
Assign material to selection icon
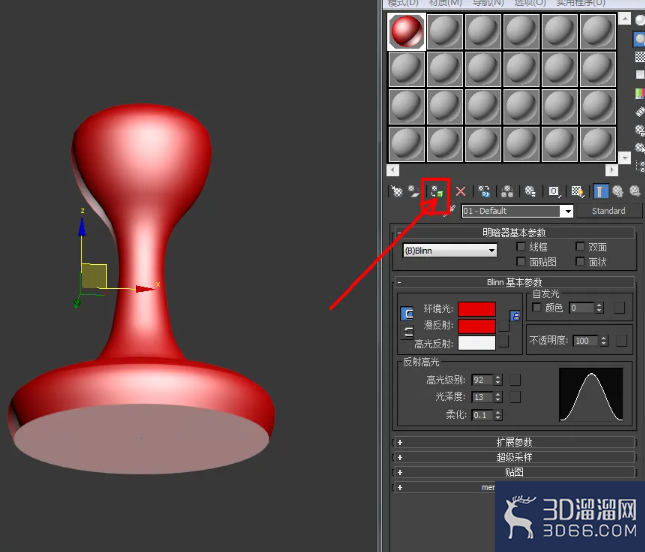[437, 192]
